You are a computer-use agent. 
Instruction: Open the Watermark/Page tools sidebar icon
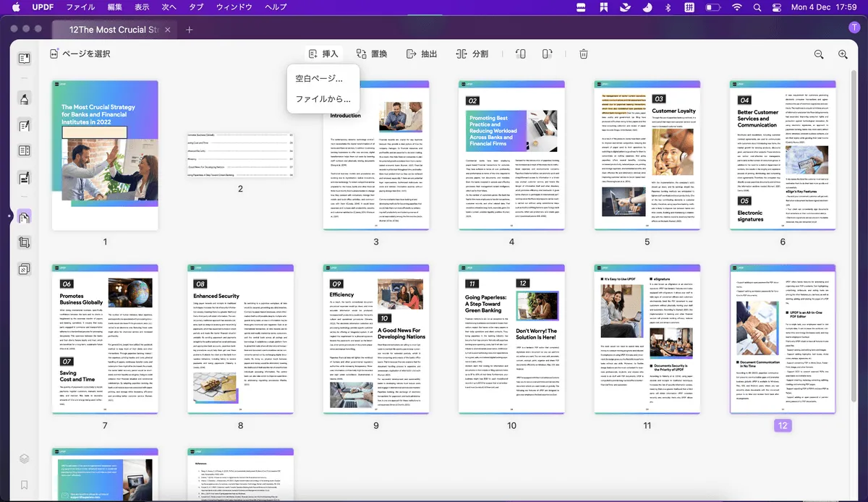24,268
